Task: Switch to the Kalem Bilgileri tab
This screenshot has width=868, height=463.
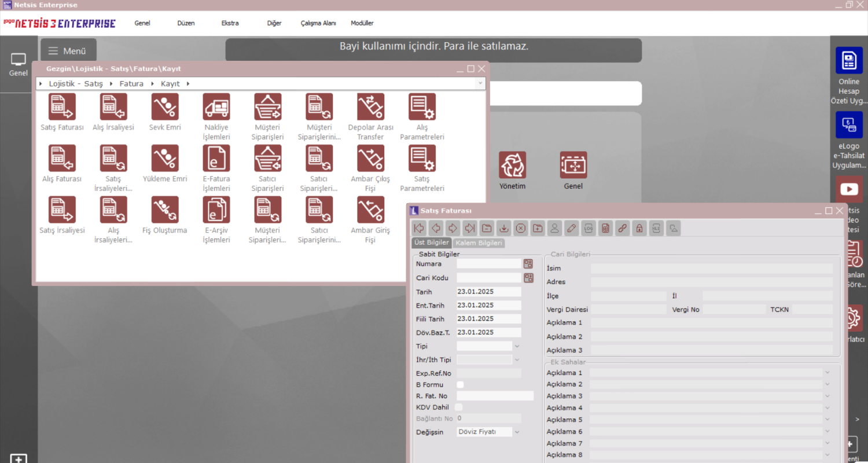Action: click(x=479, y=242)
